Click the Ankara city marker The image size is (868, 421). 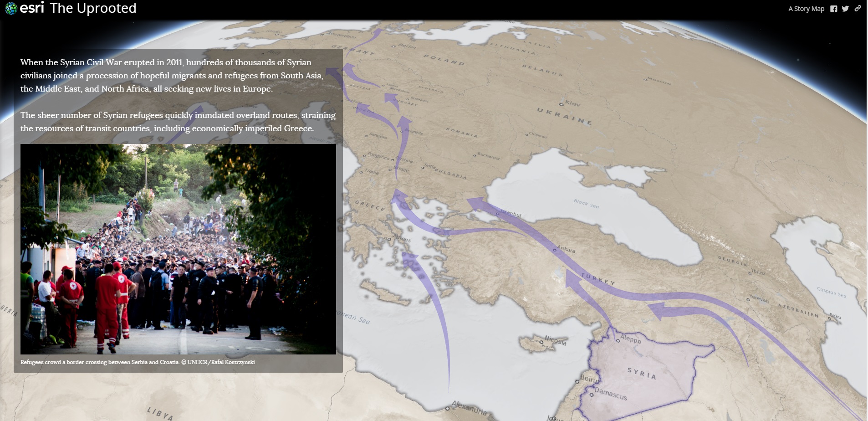pyautogui.click(x=554, y=250)
